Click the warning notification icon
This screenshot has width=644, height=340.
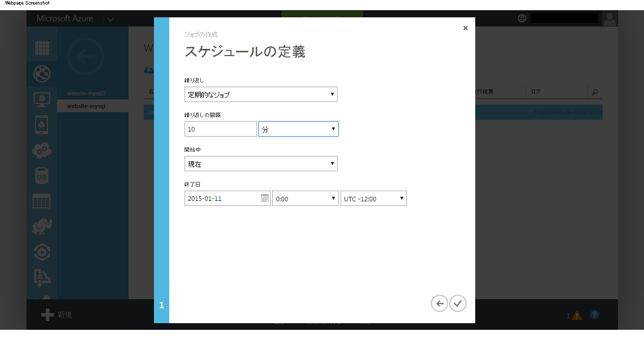(577, 316)
